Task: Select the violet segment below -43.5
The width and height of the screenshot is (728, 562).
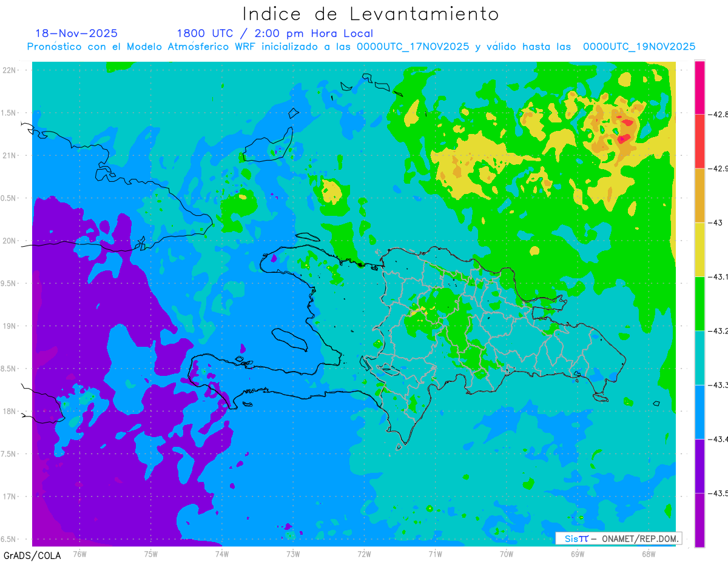Action: [x=699, y=520]
